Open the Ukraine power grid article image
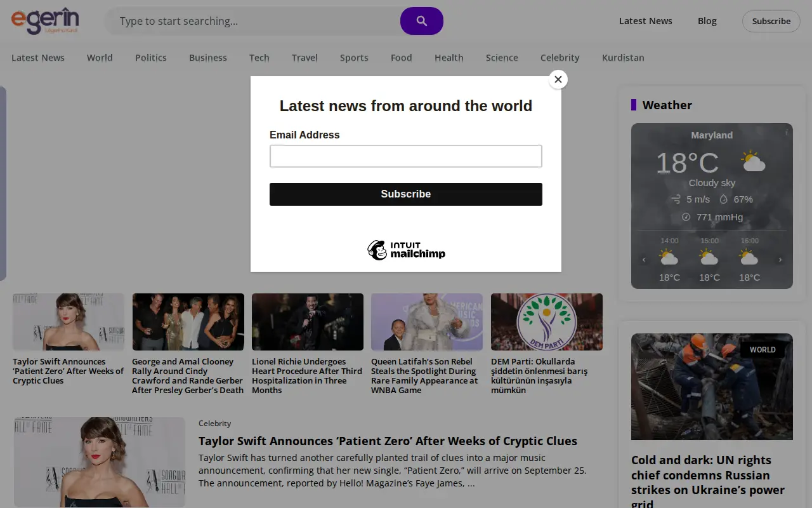812x508 pixels. pyautogui.click(x=712, y=387)
